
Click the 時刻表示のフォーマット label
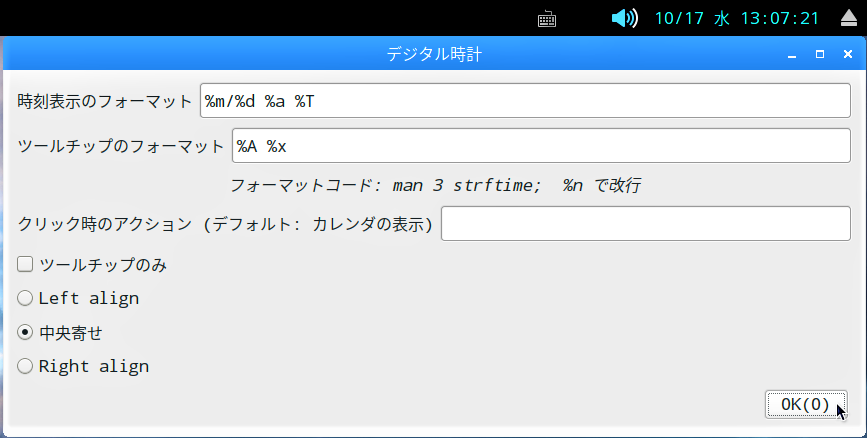105,101
